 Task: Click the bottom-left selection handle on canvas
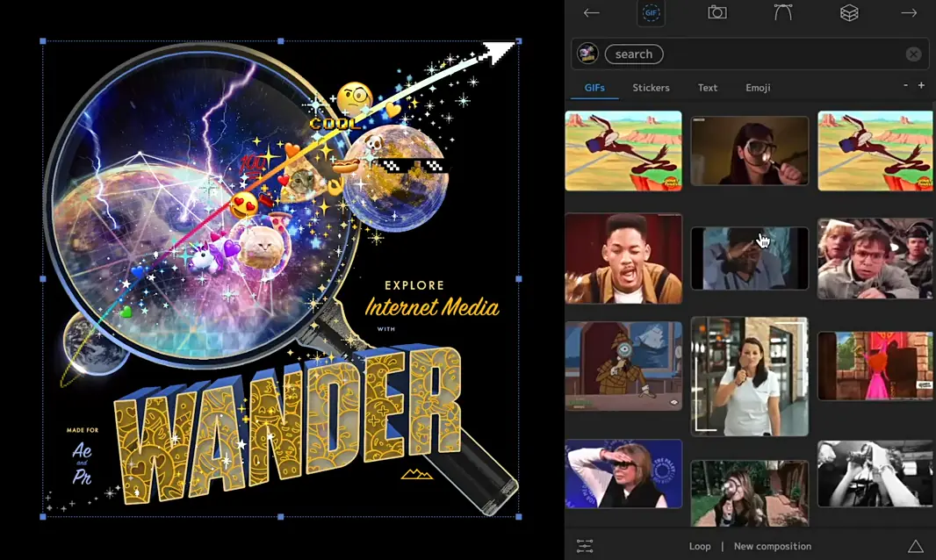pyautogui.click(x=42, y=516)
